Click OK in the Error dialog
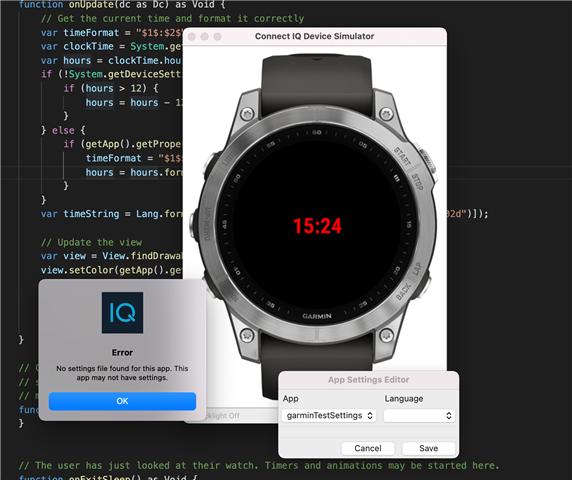Screen dimensions: 572x480 coord(122,401)
